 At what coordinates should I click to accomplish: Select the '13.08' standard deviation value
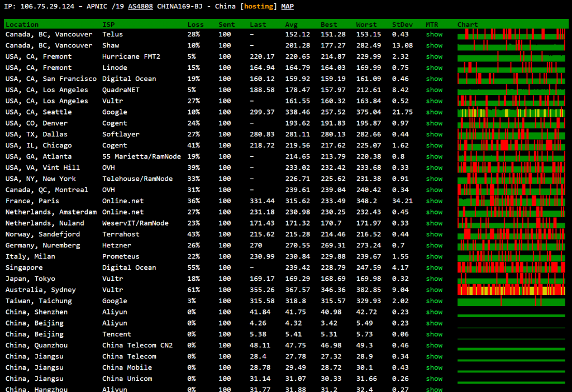tap(402, 46)
